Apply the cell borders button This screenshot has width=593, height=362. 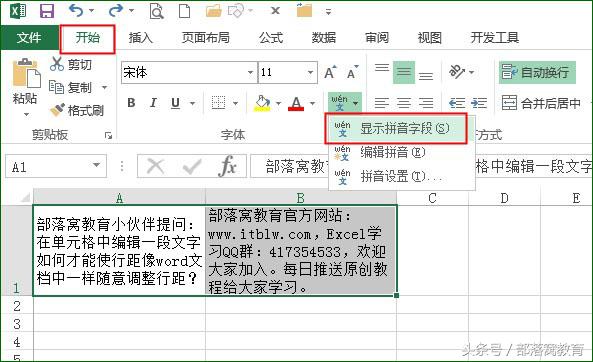219,103
